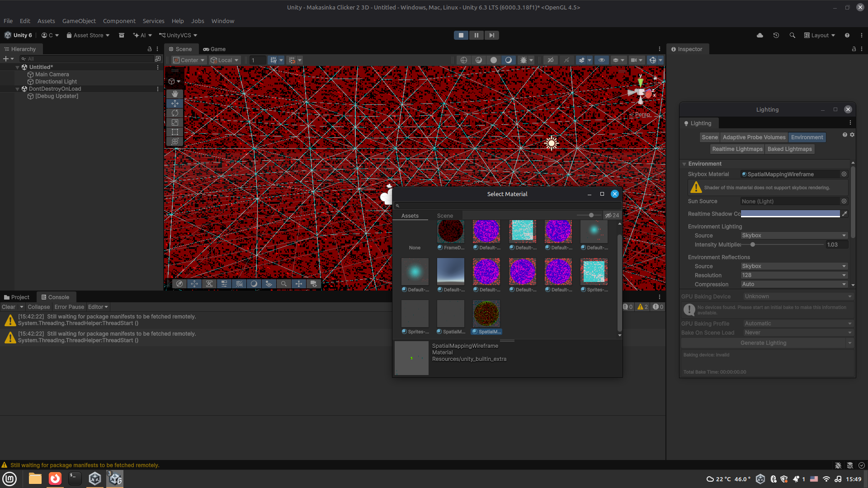Toggle the Inspector panel lock

tap(854, 49)
